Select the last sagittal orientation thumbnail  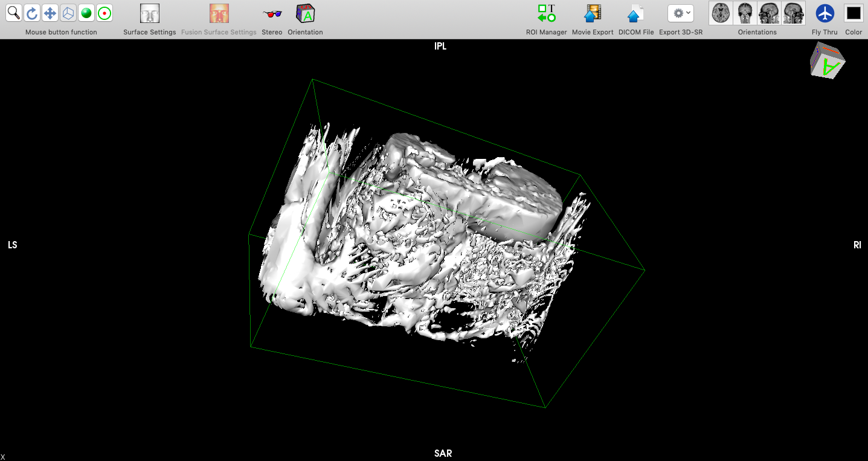(793, 13)
